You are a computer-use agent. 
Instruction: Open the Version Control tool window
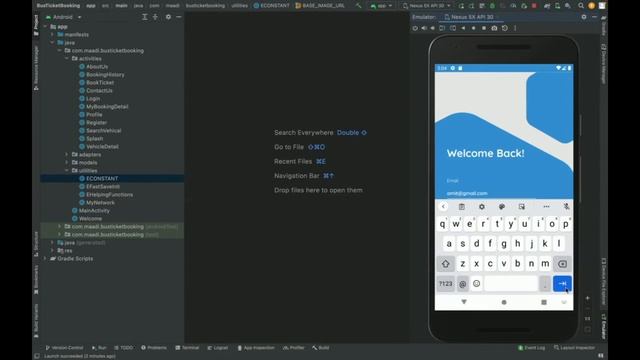point(64,348)
